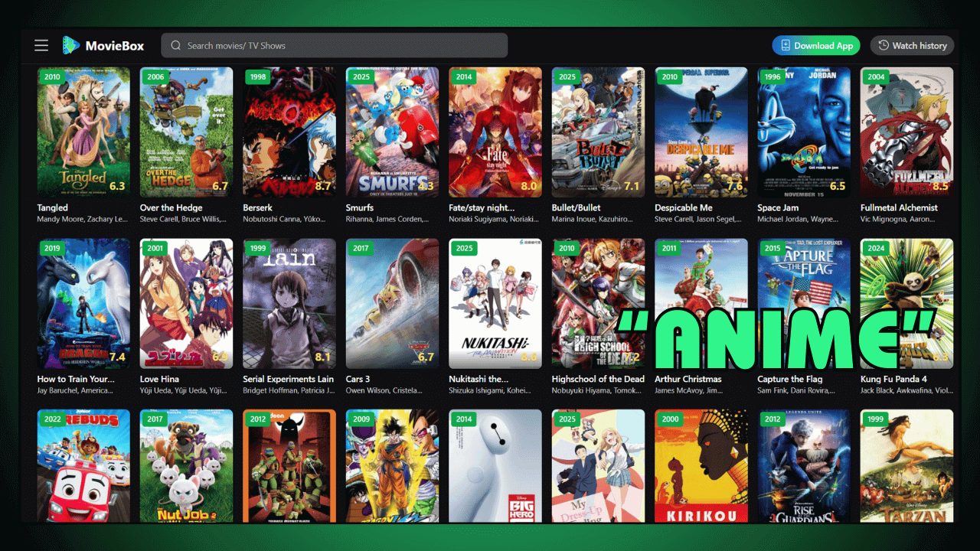Image resolution: width=980 pixels, height=551 pixels.
Task: Open the Dragon Ball 2009 poster
Action: coord(392,466)
